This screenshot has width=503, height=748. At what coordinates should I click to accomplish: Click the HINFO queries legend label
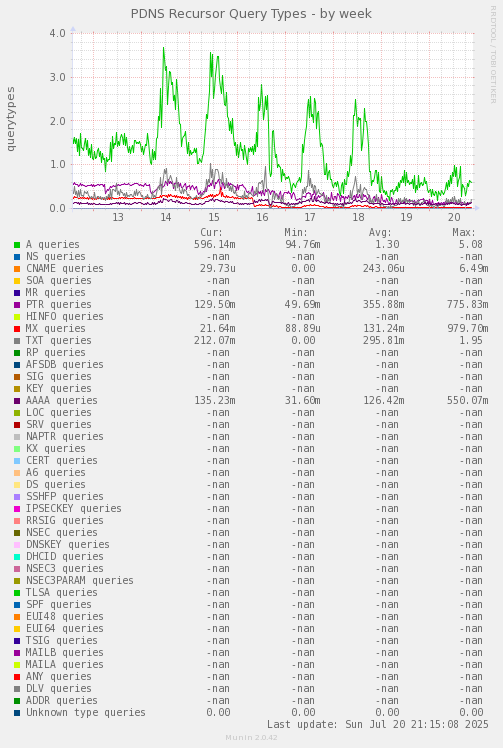[64, 316]
